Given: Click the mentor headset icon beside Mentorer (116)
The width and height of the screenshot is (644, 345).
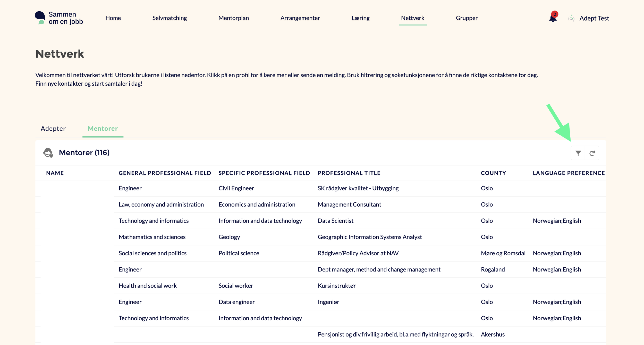Looking at the screenshot, I should 48,153.
